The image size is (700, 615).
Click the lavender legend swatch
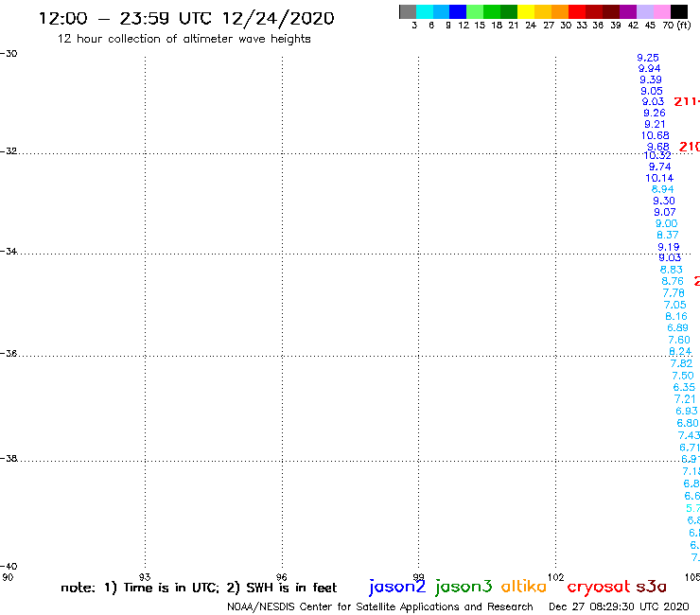point(644,11)
